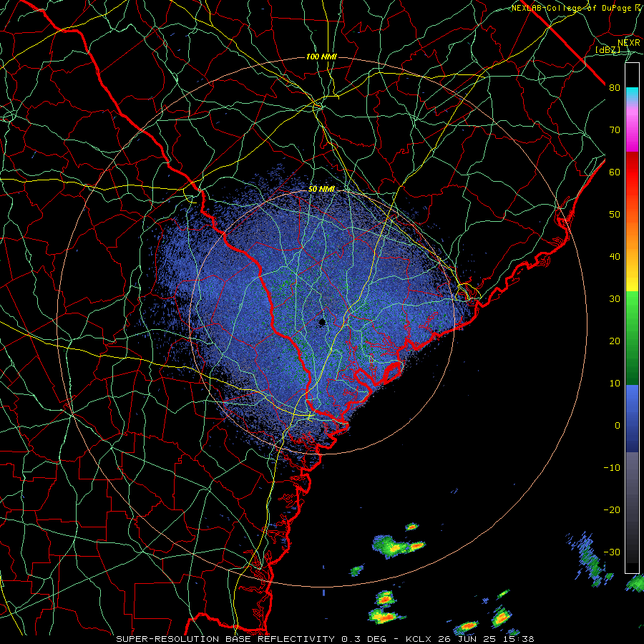Click the 30 value on the color scale

(x=615, y=299)
